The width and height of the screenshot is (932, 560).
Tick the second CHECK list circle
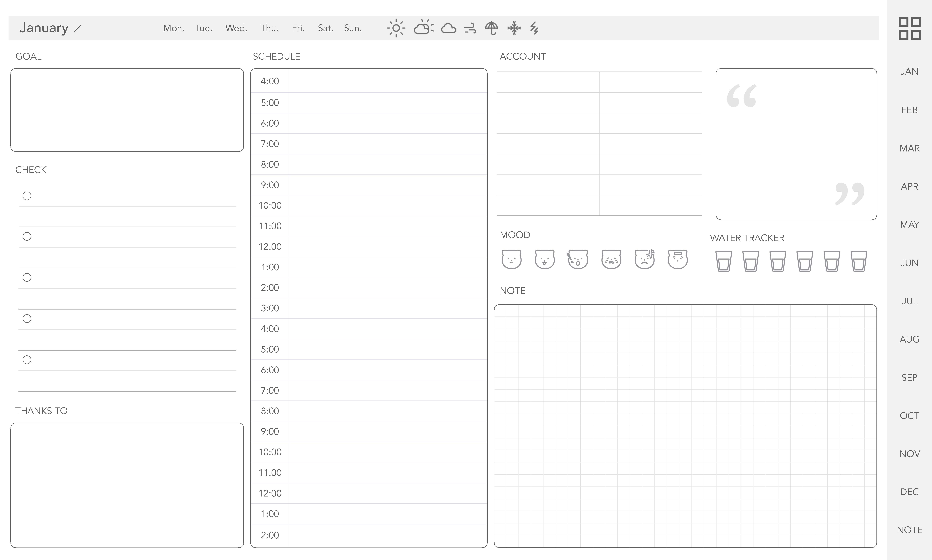coord(27,237)
